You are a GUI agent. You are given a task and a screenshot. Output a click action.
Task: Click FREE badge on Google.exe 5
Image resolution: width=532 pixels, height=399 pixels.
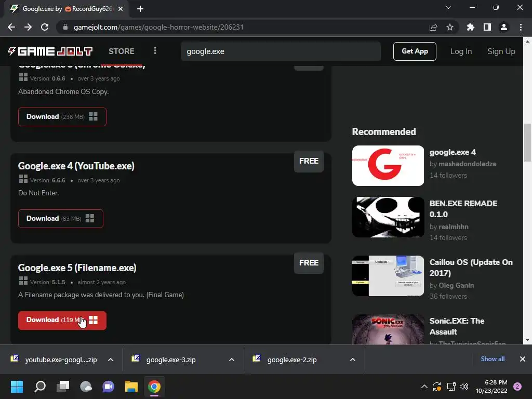(309, 263)
